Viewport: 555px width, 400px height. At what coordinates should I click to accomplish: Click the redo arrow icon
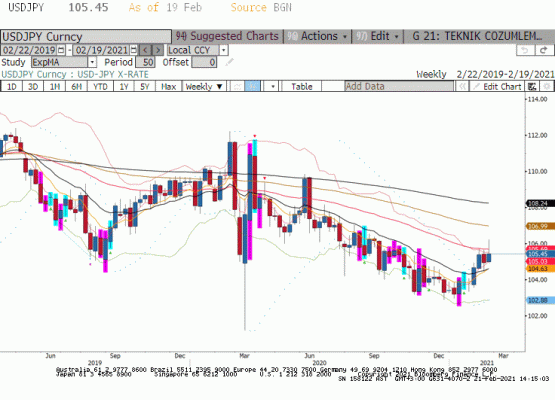(544, 50)
